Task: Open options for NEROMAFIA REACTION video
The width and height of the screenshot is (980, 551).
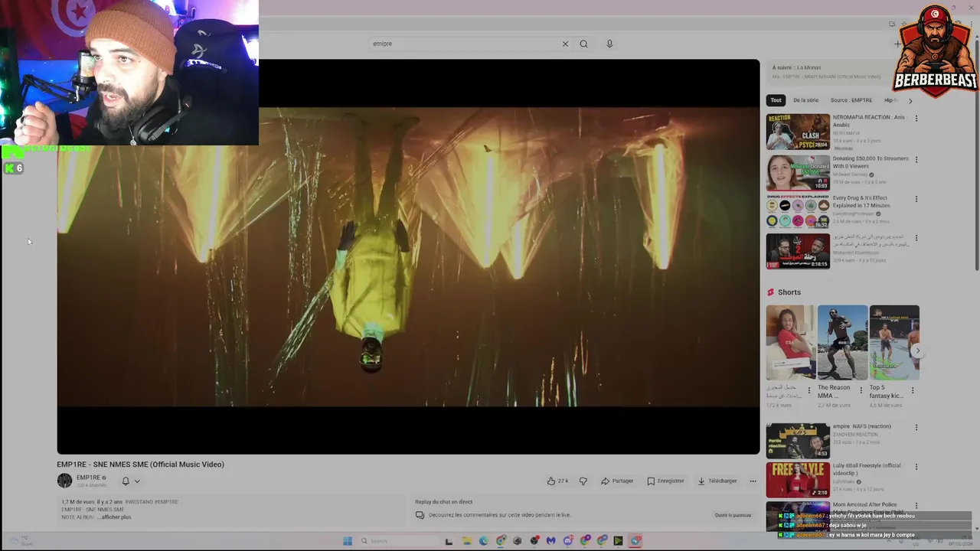Action: 916,119
